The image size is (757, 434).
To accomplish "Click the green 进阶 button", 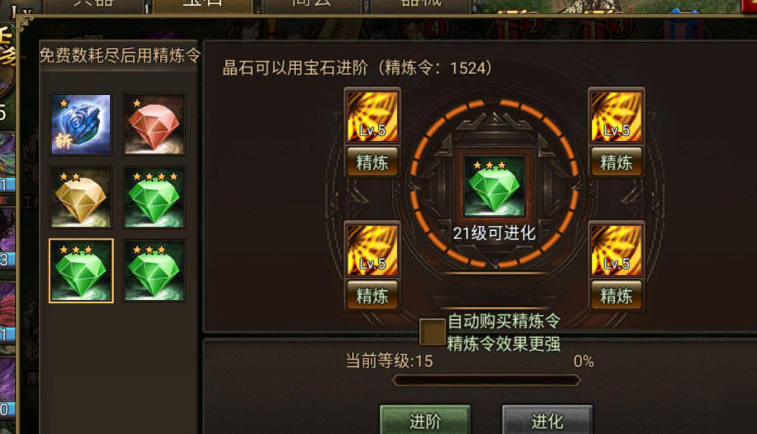I will (x=425, y=420).
